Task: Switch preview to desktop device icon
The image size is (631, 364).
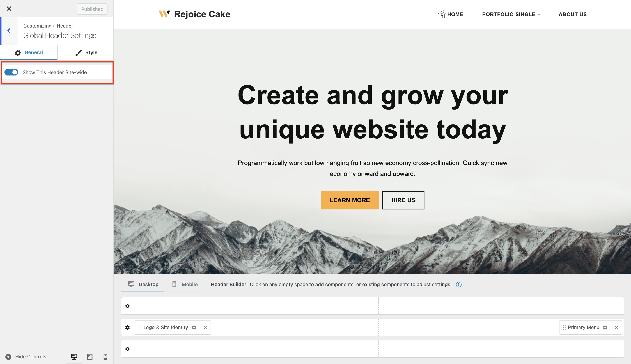Action: 74,357
